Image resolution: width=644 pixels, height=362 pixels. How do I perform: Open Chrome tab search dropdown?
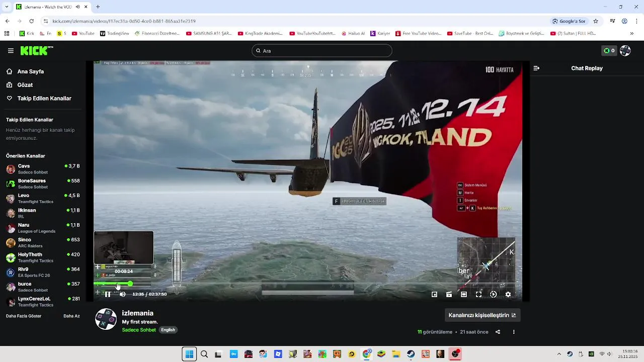click(x=7, y=7)
